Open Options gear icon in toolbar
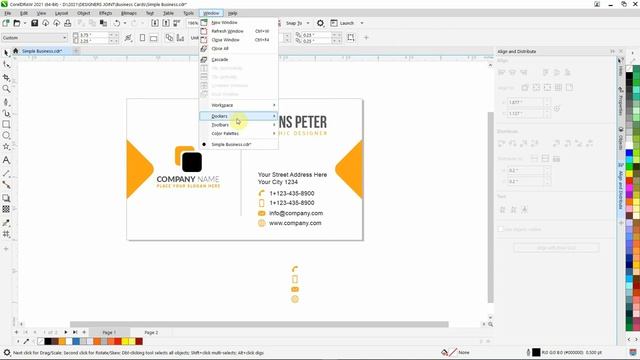 click(320, 23)
